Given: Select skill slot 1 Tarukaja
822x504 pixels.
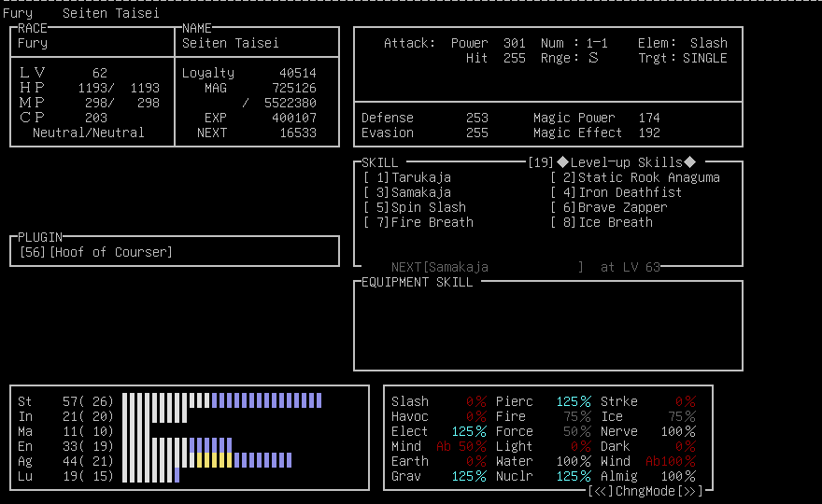Looking at the screenshot, I should tap(407, 177).
